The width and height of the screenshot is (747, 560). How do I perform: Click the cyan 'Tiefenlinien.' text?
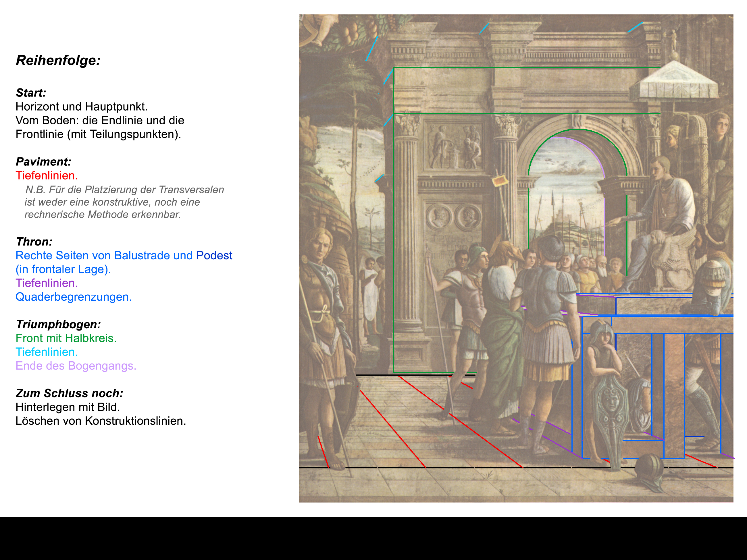coord(47,352)
